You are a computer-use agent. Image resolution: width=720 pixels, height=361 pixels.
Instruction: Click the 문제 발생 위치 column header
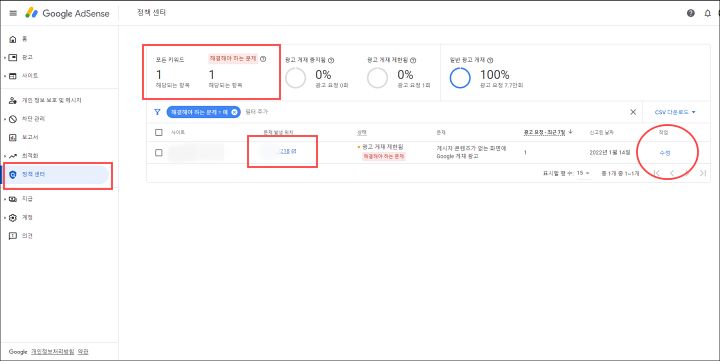click(278, 132)
